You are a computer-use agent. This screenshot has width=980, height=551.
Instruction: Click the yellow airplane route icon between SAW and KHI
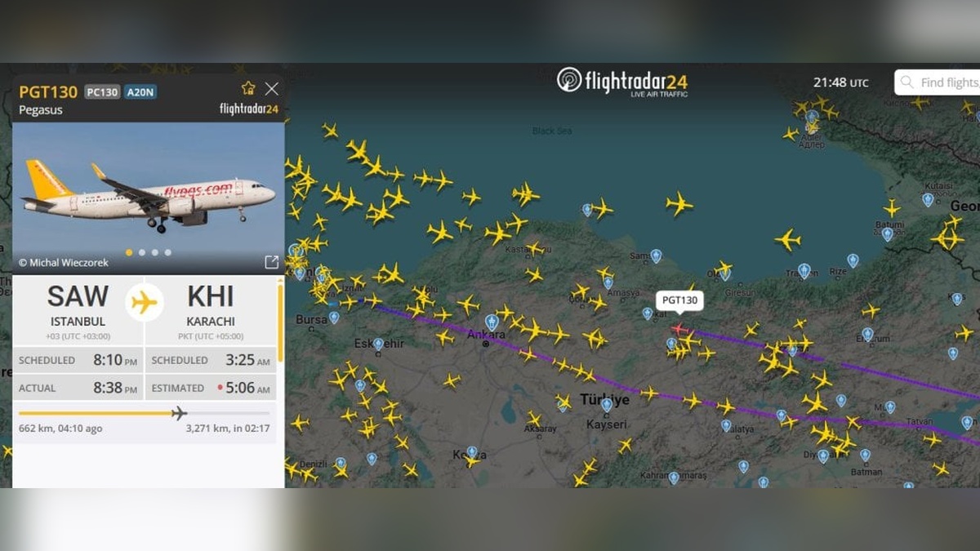tap(145, 302)
